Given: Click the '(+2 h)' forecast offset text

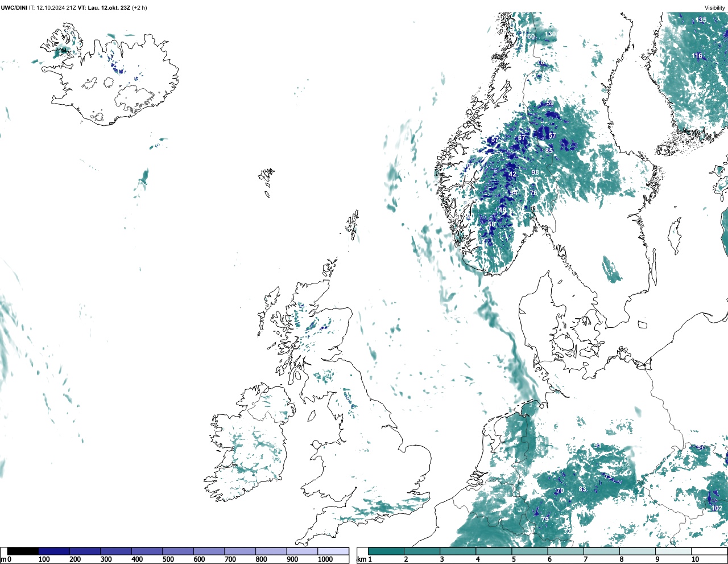Looking at the screenshot, I should [x=139, y=7].
